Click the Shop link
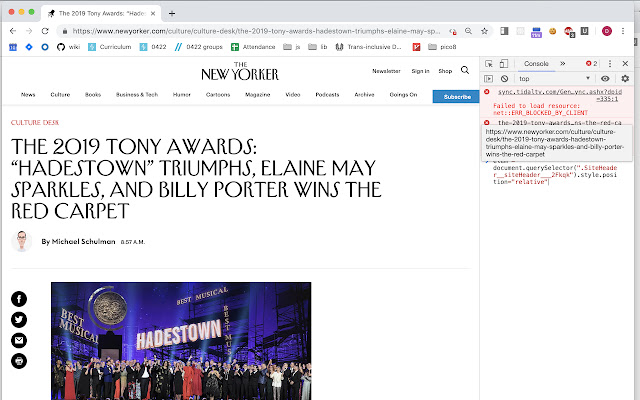This screenshot has width=640, height=400. [445, 71]
